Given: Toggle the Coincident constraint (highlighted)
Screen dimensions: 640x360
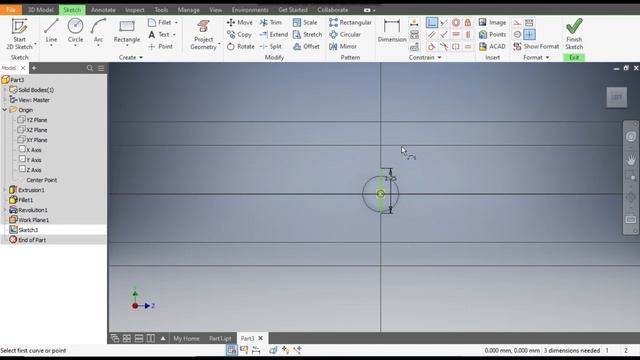Looking at the screenshot, I should [x=432, y=22].
